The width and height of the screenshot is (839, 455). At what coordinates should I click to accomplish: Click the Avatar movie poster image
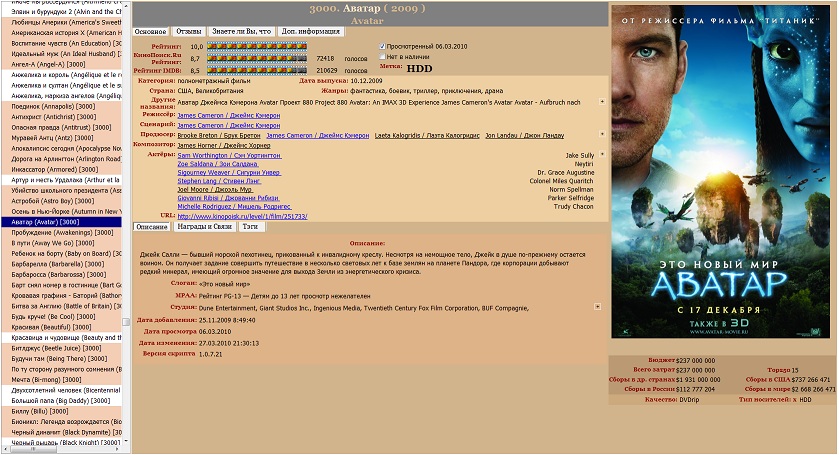(720, 171)
